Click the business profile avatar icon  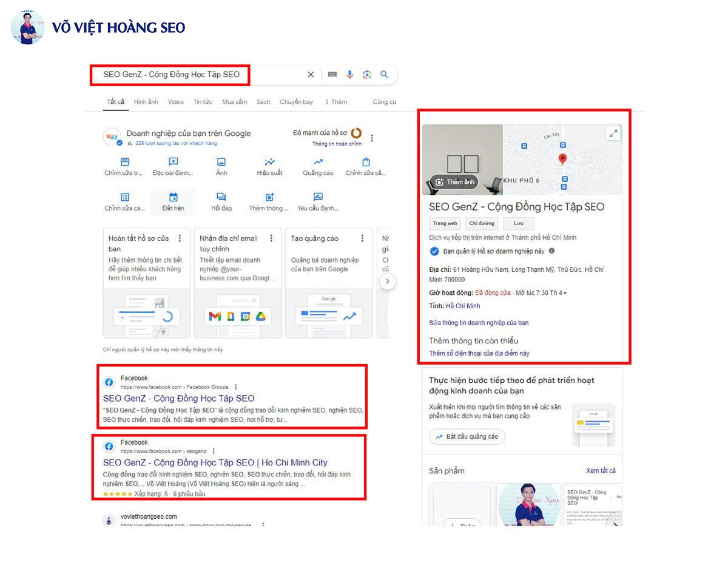tap(112, 137)
